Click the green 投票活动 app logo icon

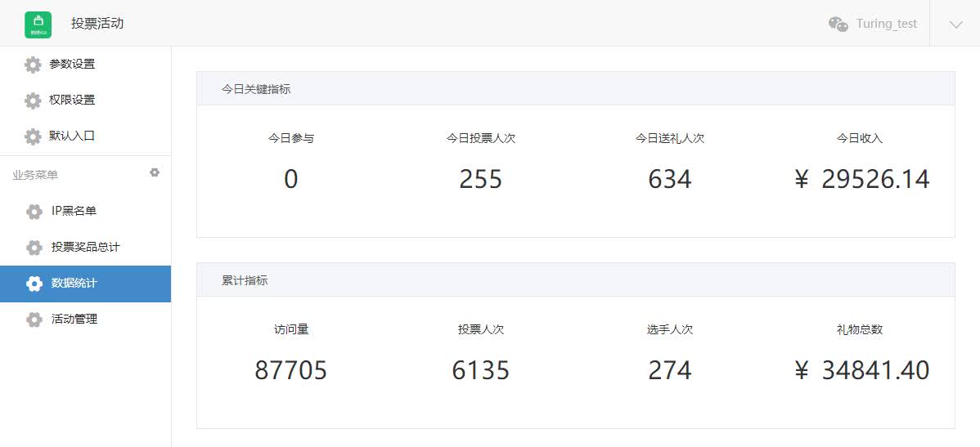pos(38,25)
